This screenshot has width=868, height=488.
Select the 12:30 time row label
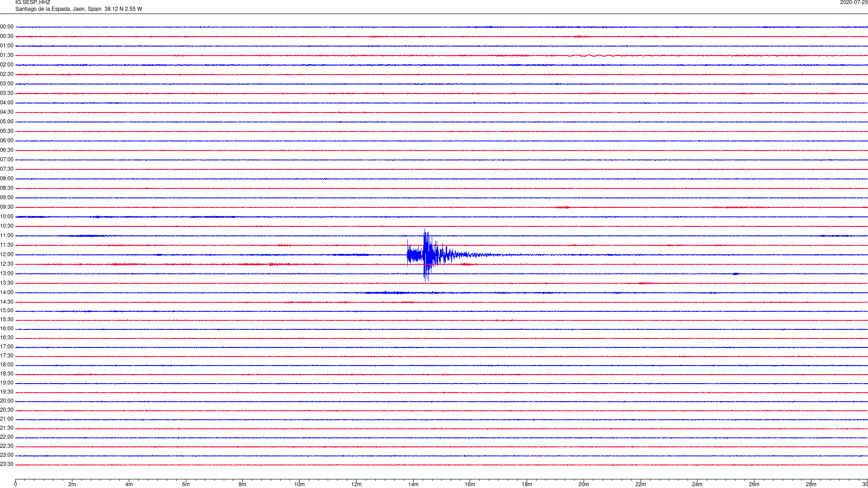(x=7, y=264)
